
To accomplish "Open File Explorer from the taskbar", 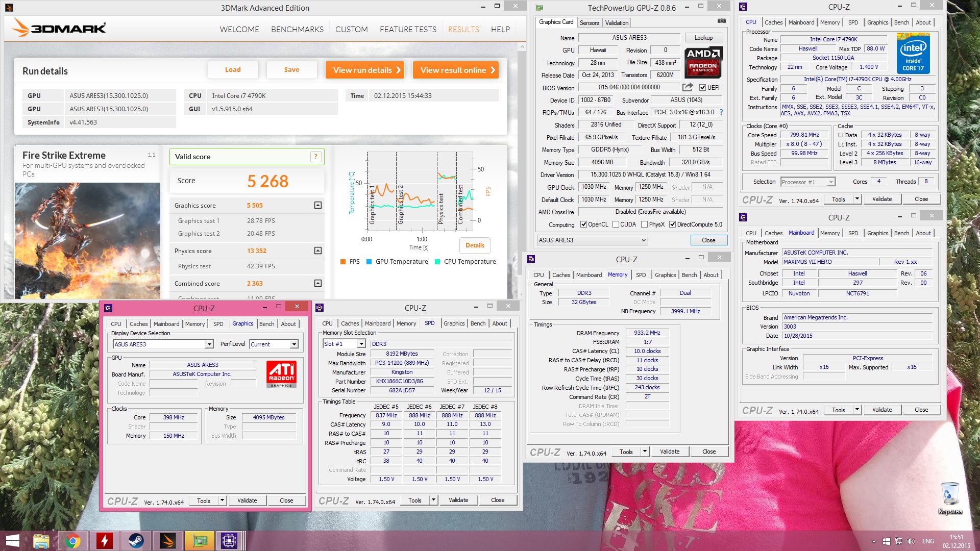I will click(41, 541).
